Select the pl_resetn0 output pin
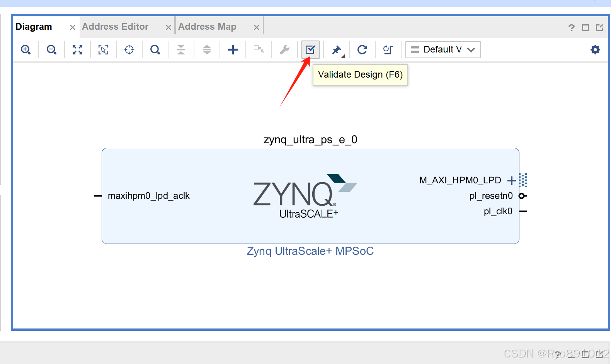611x364 pixels. (x=523, y=196)
